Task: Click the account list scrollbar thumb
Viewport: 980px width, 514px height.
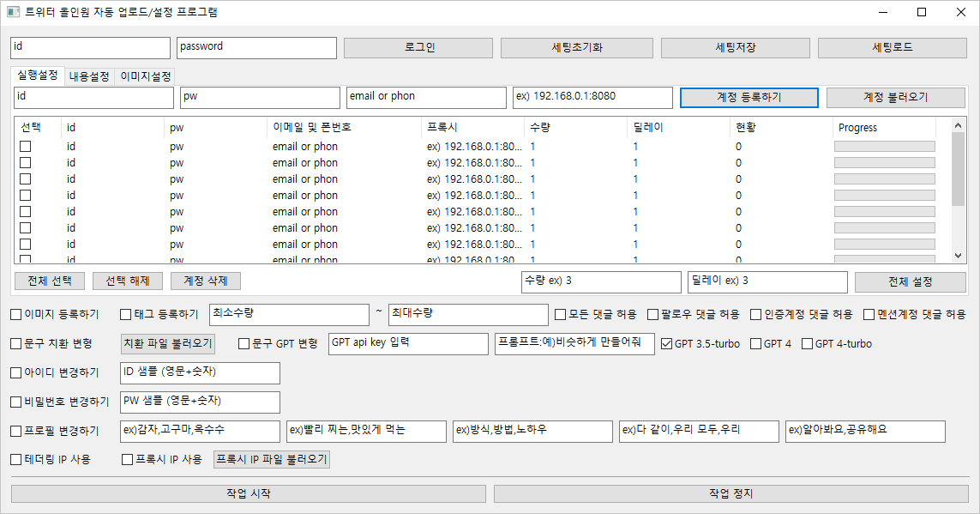Action: pos(958,169)
